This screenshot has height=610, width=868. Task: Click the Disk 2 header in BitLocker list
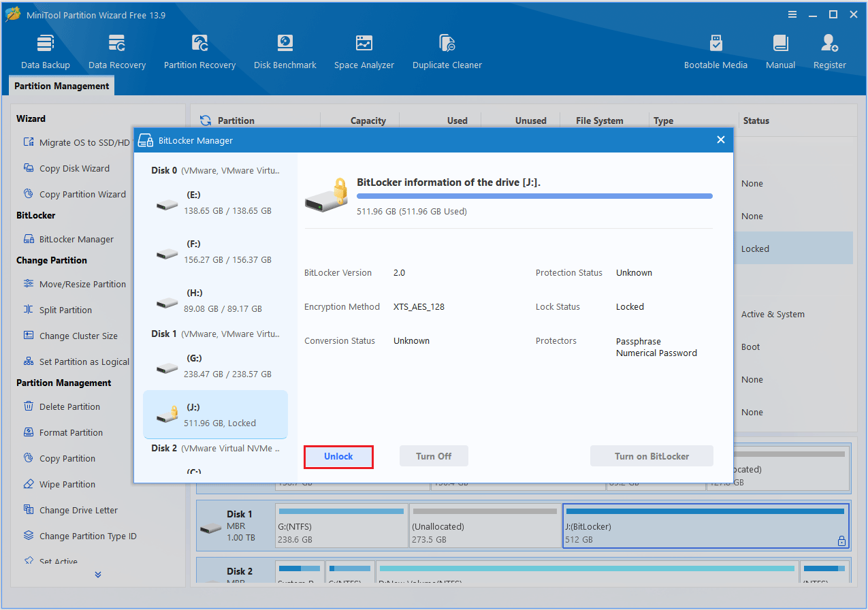(215, 448)
